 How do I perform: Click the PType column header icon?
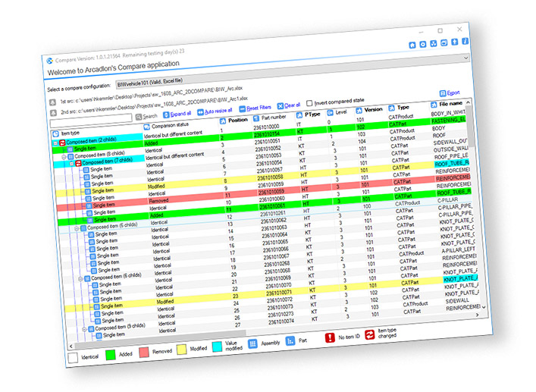299,115
